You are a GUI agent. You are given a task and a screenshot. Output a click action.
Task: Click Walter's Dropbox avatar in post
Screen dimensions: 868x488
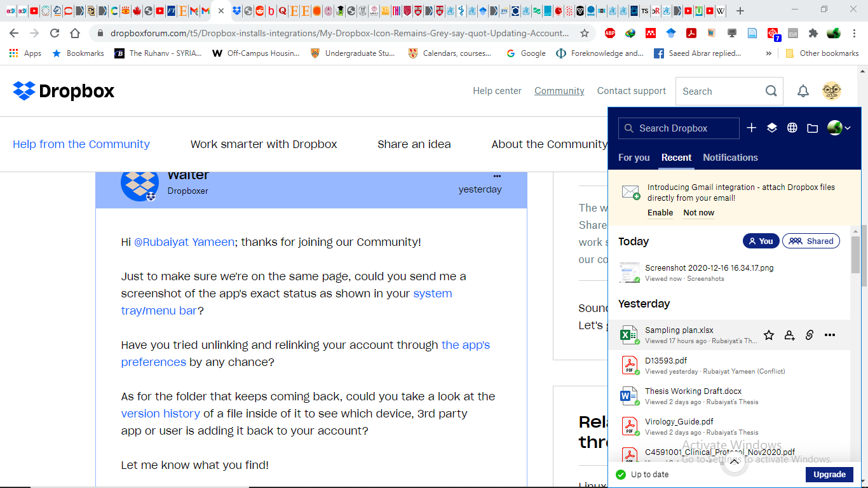[140, 184]
